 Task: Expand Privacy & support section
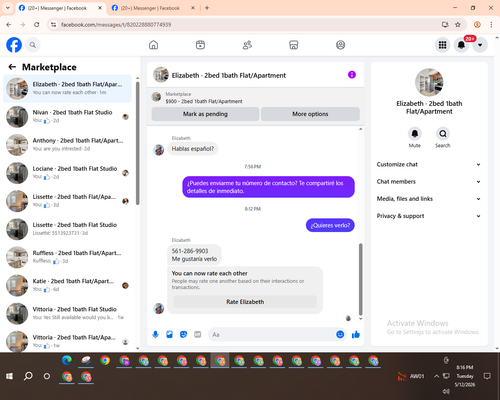pos(429,216)
